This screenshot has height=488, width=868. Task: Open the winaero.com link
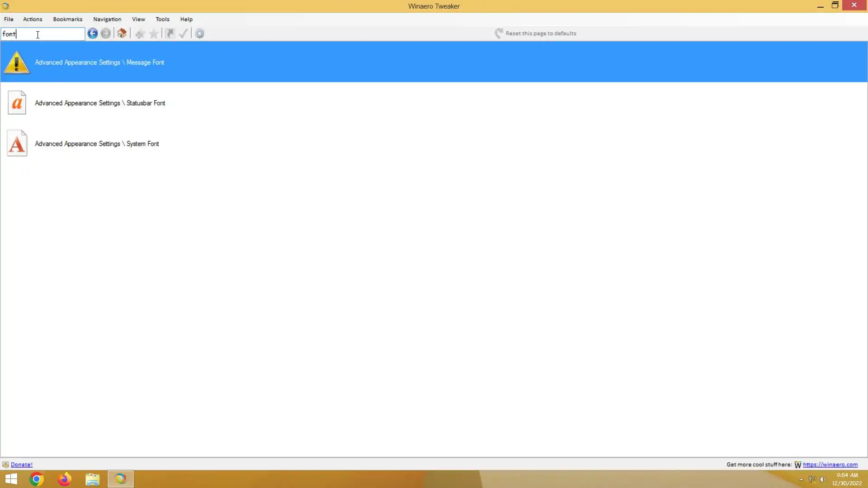pyautogui.click(x=830, y=465)
